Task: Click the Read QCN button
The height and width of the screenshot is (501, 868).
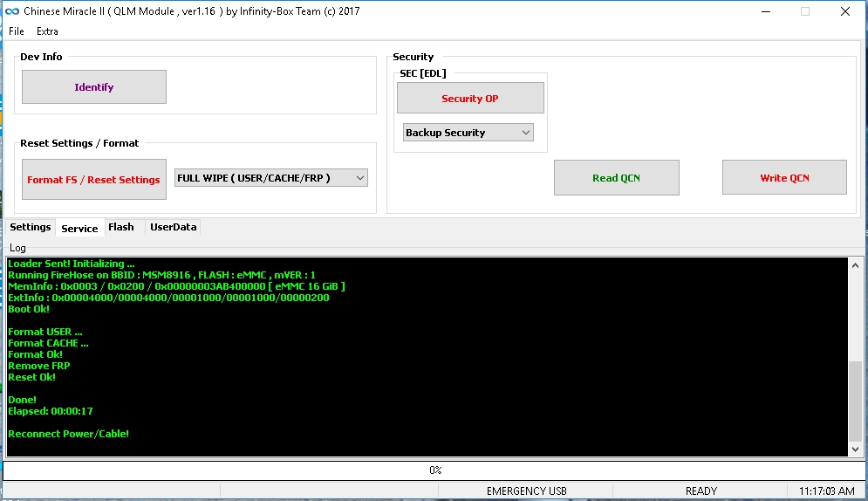Action: pyautogui.click(x=617, y=178)
